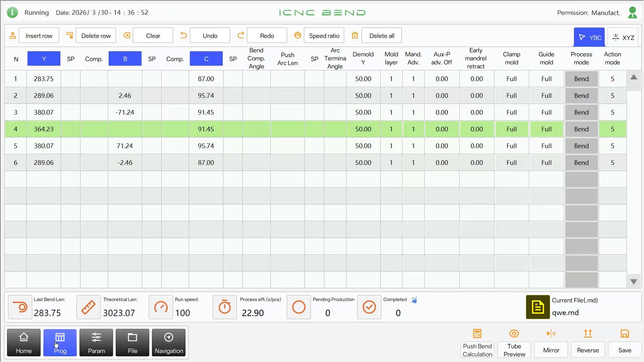This screenshot has width=644, height=362.
Task: Click the Delete all trash icon
Action: 355,35
